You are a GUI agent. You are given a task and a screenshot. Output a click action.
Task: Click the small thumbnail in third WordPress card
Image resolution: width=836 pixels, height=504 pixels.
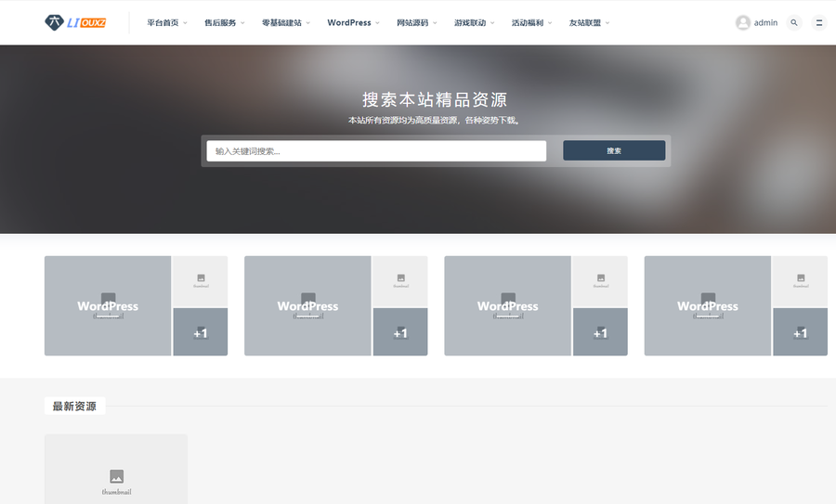[x=600, y=280]
